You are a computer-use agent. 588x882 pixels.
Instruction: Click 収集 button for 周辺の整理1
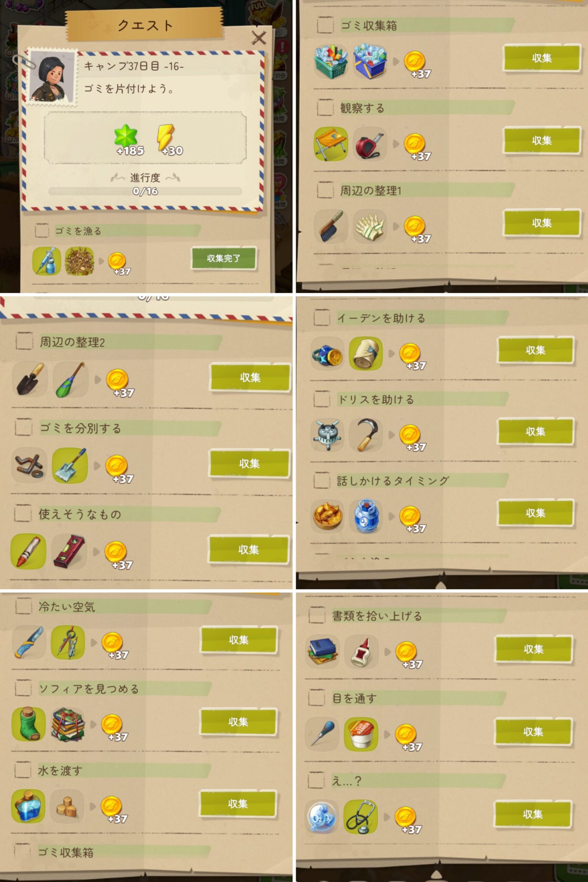tap(541, 223)
